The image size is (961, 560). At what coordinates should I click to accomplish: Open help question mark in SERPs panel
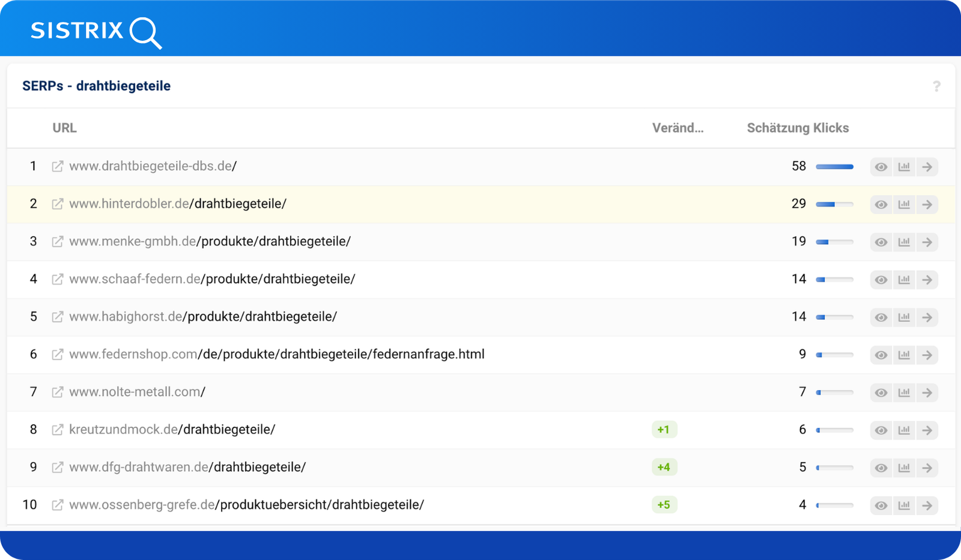point(936,86)
